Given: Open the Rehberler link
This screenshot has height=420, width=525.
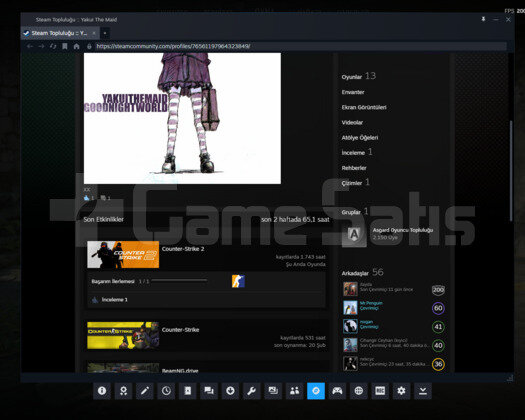Looking at the screenshot, I should (354, 168).
